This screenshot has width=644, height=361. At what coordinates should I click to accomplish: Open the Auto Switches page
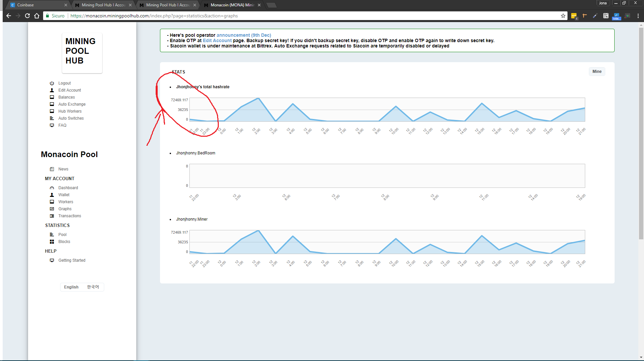coord(71,118)
